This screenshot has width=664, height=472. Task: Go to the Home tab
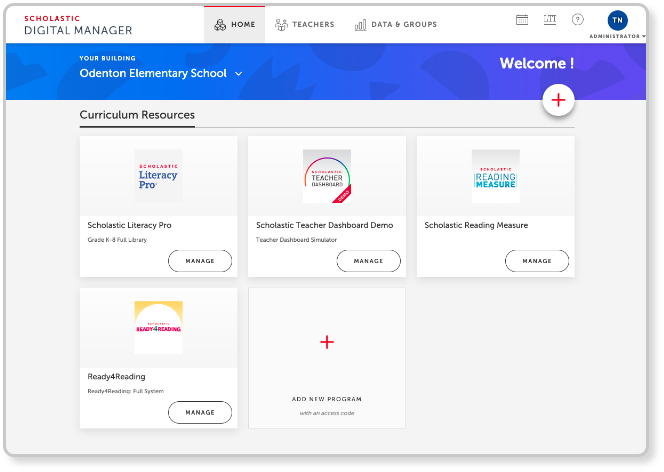tap(235, 25)
